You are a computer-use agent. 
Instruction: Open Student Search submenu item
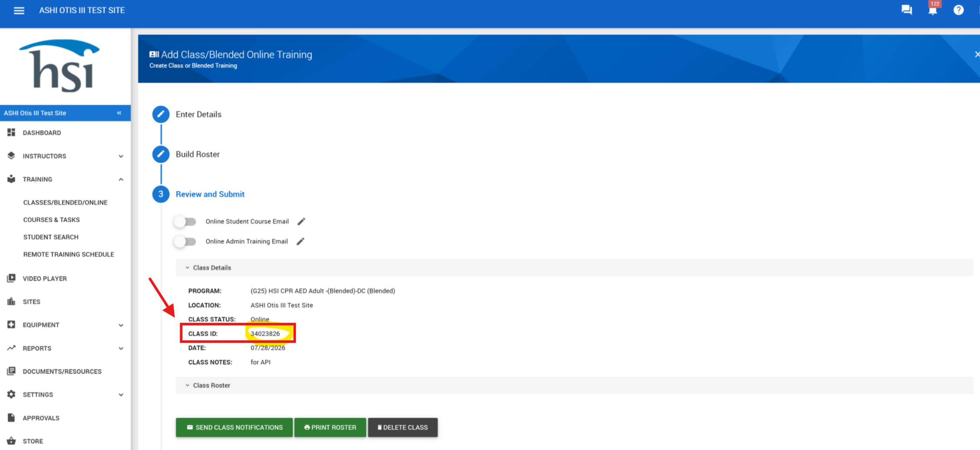51,237
